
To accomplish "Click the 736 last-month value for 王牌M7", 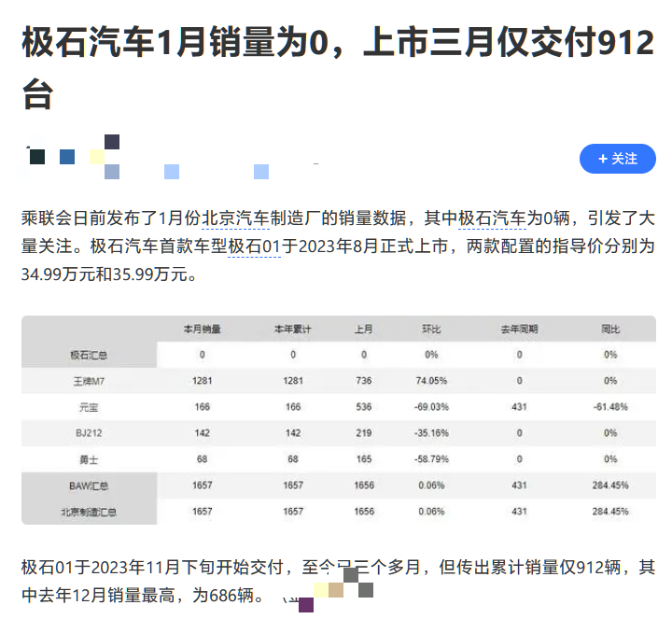I will tap(363, 381).
